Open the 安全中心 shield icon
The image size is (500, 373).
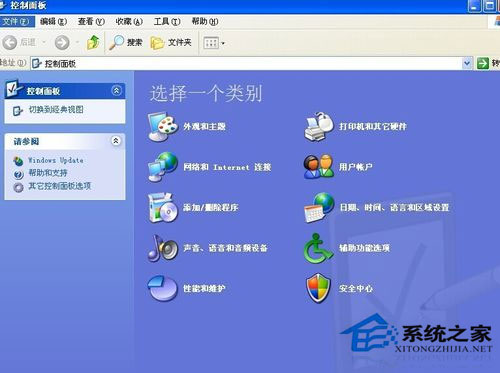[x=318, y=288]
